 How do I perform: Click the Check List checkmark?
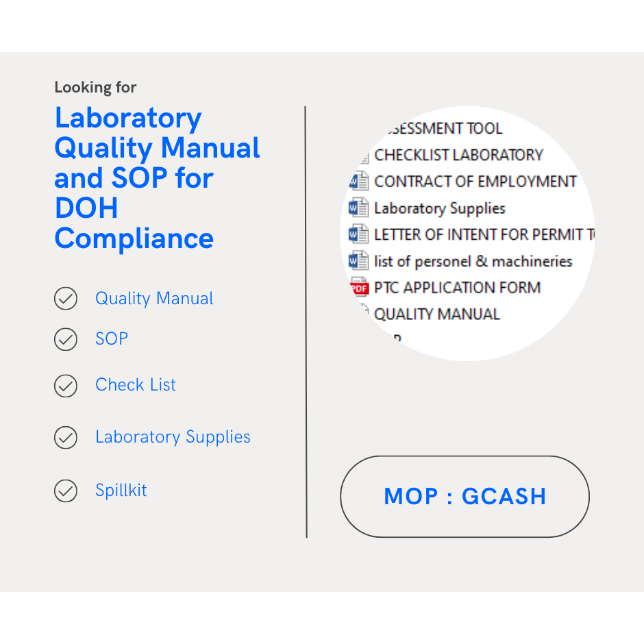click(x=66, y=386)
